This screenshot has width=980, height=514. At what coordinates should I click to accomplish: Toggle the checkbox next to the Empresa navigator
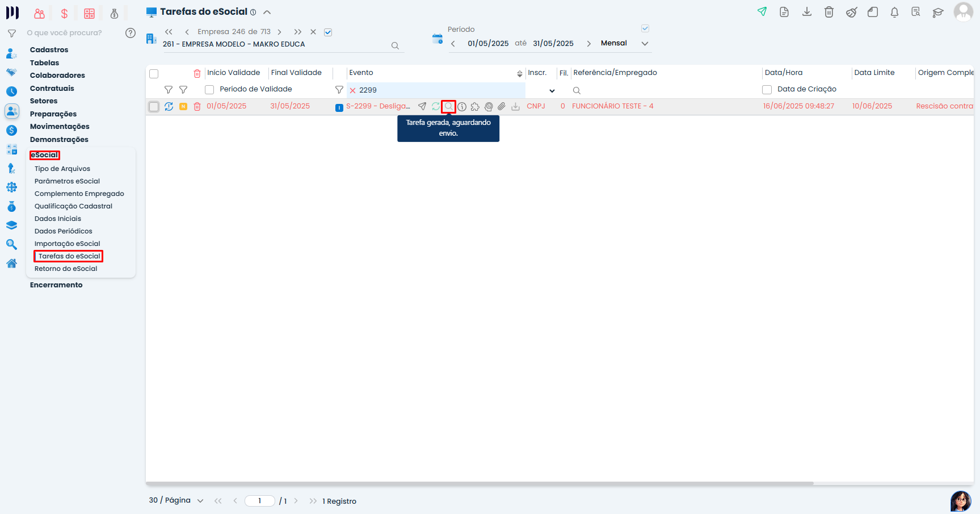(x=328, y=32)
